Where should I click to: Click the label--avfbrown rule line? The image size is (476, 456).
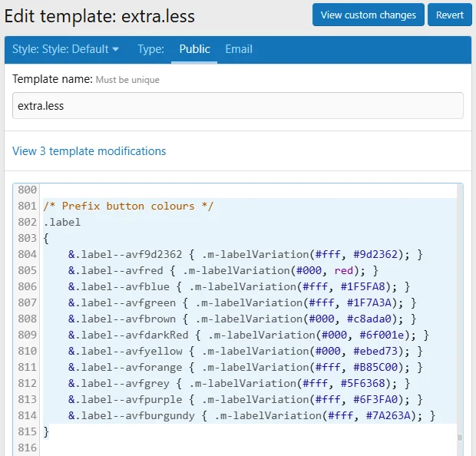(243, 319)
